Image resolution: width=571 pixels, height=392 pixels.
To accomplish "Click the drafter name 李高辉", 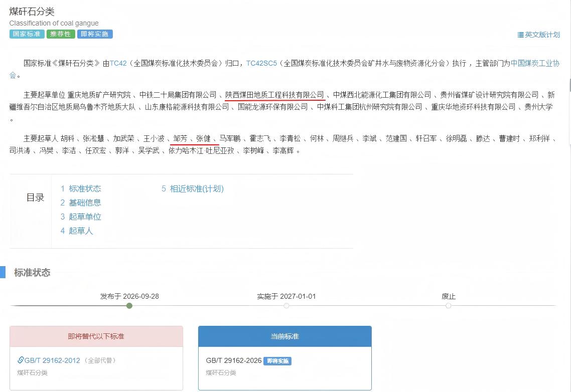I will (283, 151).
